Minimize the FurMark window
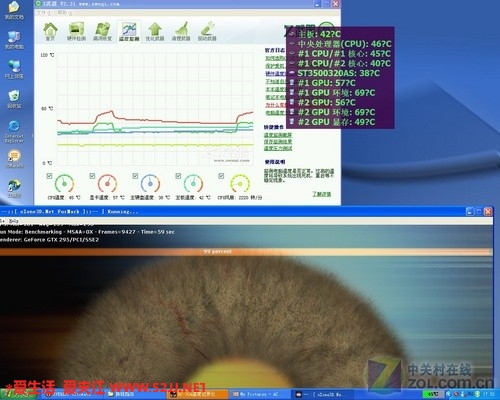This screenshot has height=400, width=500. (x=469, y=211)
